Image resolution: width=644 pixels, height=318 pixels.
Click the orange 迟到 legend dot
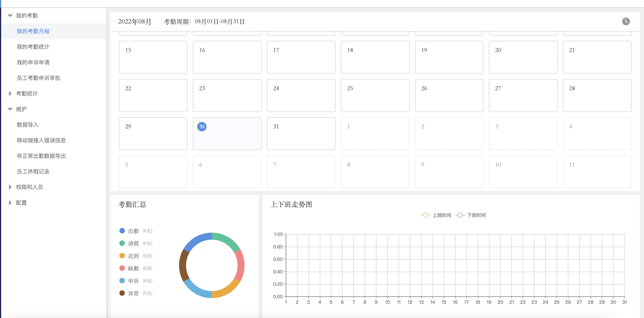pos(122,256)
